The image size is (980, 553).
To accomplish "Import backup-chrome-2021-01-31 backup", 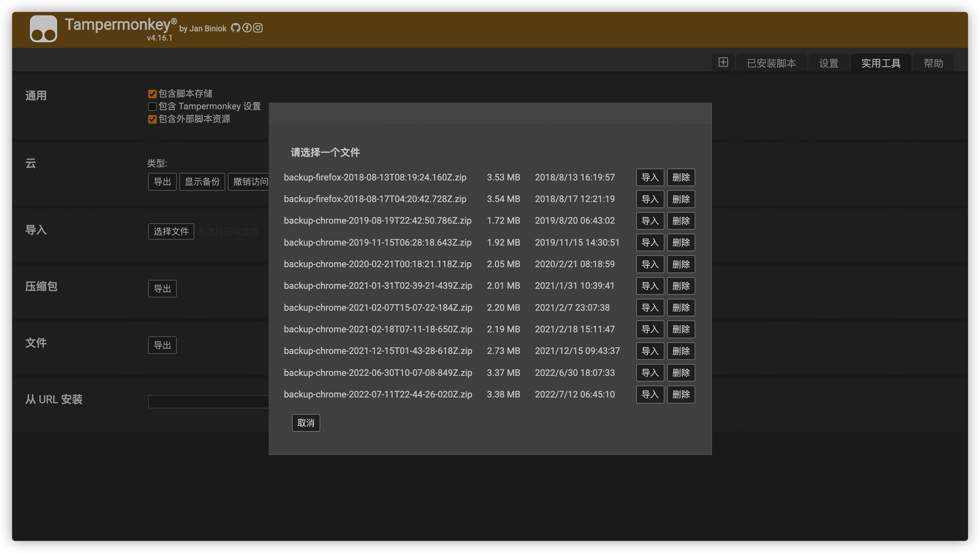I will 650,286.
